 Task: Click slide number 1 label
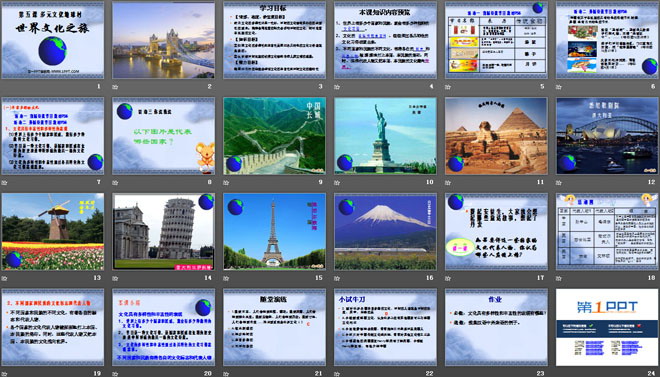tap(99, 87)
